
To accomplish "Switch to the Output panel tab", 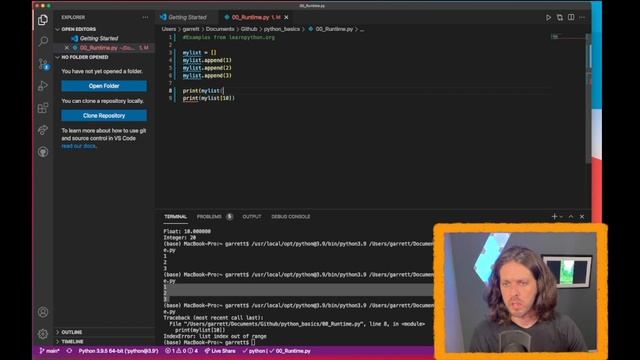I will click(252, 217).
